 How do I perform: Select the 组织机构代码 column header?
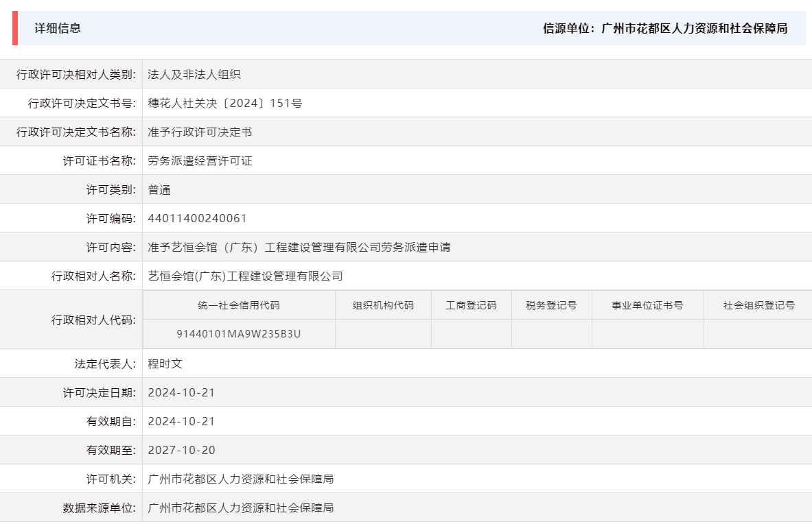coord(382,305)
